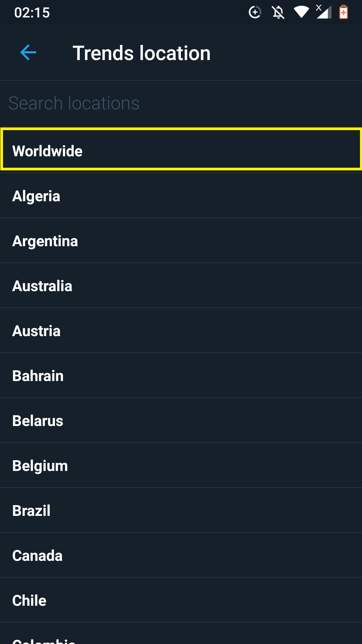Select Belarus from the list
This screenshot has width=362, height=644.
[x=181, y=421]
